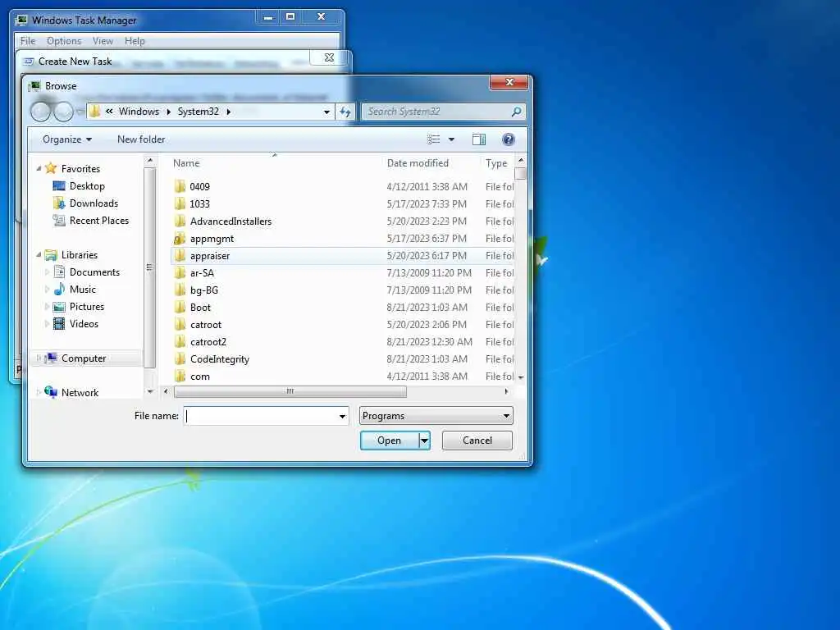Click the horizontal scrollbar right arrow
The image size is (840, 630).
[x=506, y=391]
